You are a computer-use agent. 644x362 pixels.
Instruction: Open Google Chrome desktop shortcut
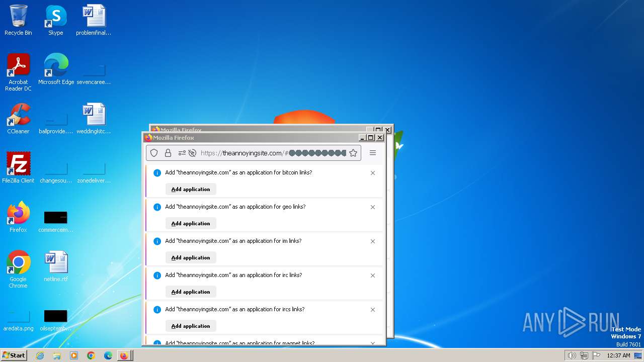pyautogui.click(x=18, y=269)
